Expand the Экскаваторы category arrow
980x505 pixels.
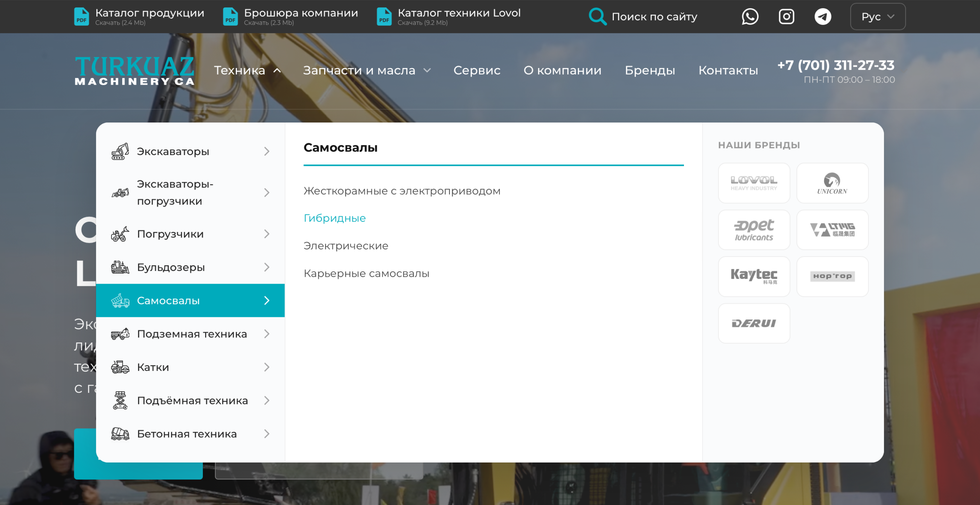coord(267,151)
